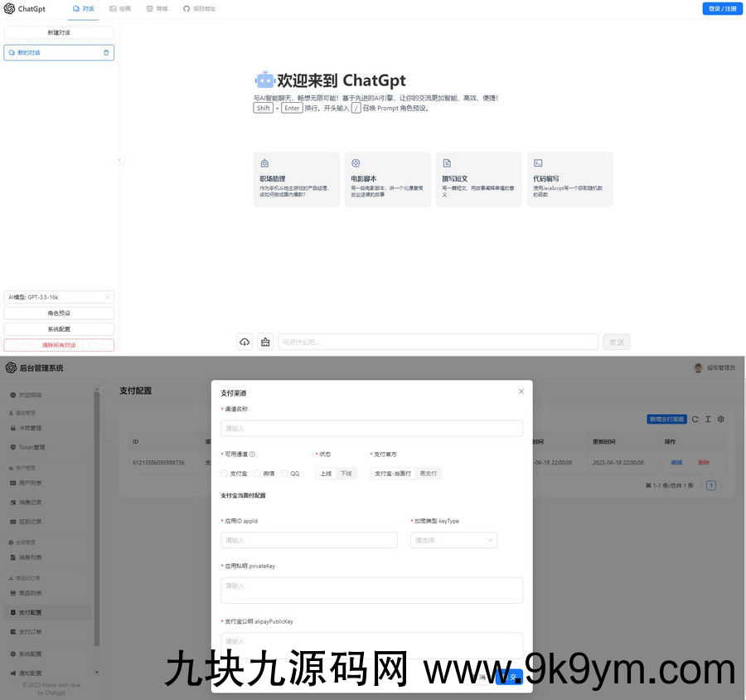Switch to the 绘画 tab
Image resolution: width=746 pixels, height=700 pixels.
pos(120,8)
